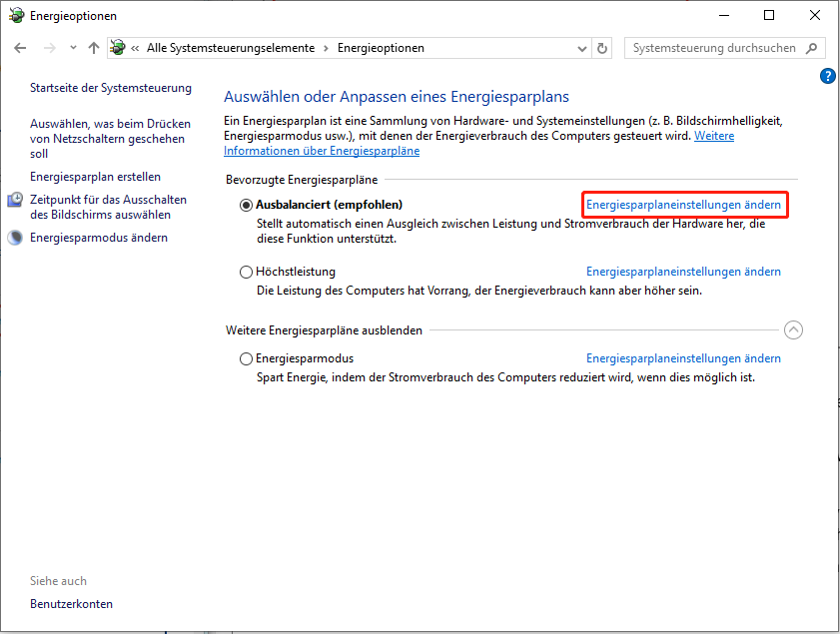Click the Energieoptionen breadcrumb segment
This screenshot has width=840, height=634.
(381, 48)
